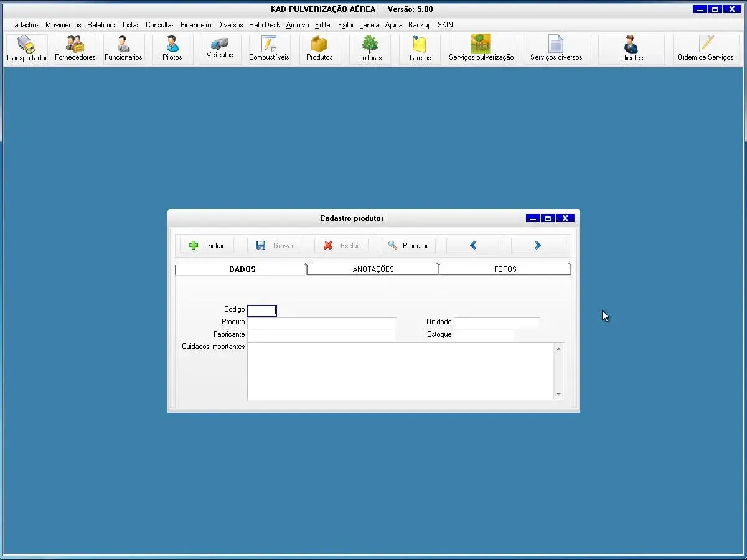Click the Gravar save button
Image resolution: width=747 pixels, height=560 pixels.
tap(275, 246)
